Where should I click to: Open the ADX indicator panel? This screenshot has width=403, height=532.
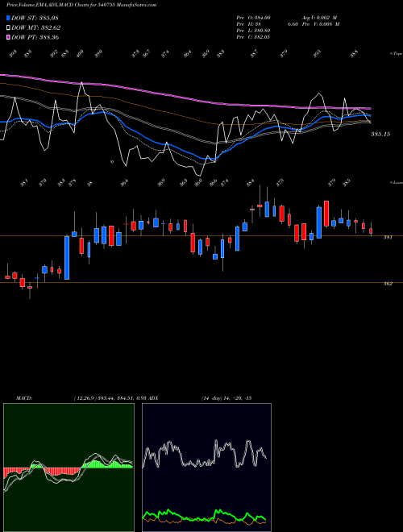pyautogui.click(x=206, y=468)
